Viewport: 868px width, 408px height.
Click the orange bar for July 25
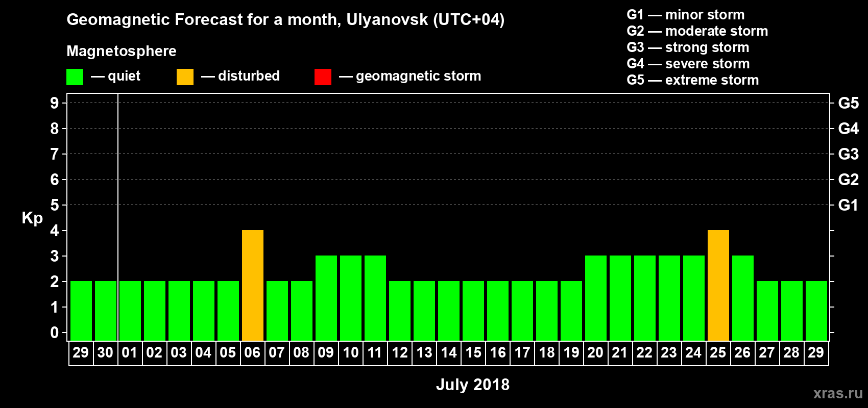click(x=718, y=286)
